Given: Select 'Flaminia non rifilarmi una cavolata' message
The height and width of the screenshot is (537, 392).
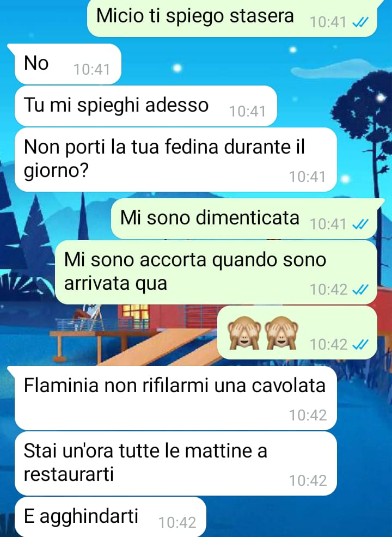Looking at the screenshot, I should click(x=175, y=398).
